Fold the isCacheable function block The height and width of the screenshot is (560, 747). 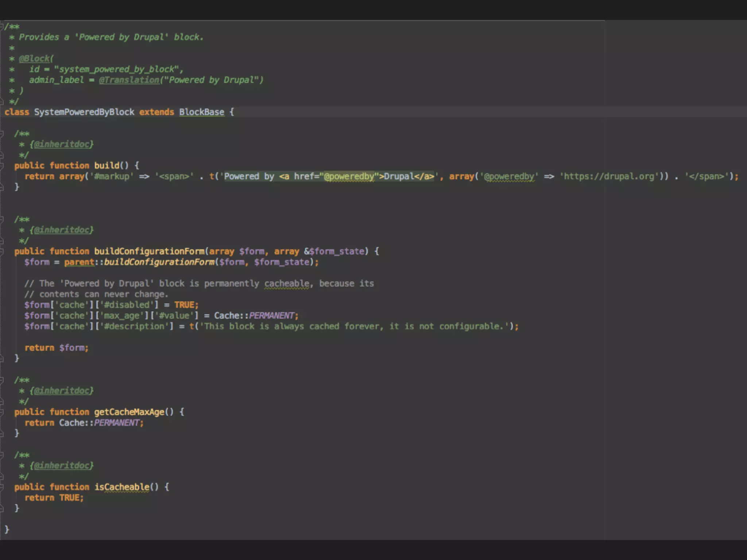(2, 487)
